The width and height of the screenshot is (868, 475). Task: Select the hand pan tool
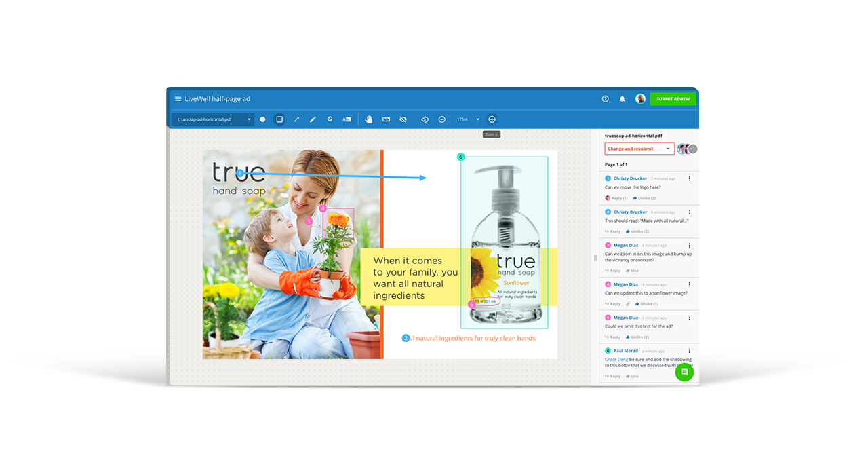(x=369, y=119)
